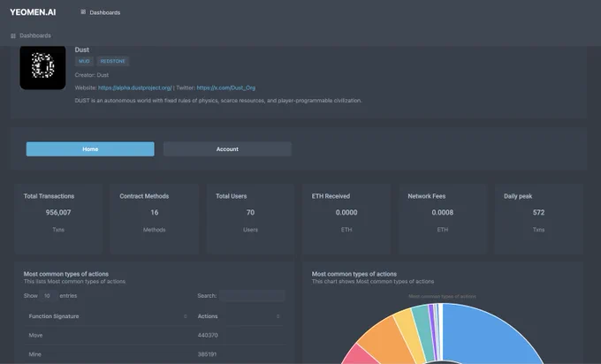The height and width of the screenshot is (364, 601).
Task: Click the Dust project logo thumbnail
Action: [x=42, y=67]
